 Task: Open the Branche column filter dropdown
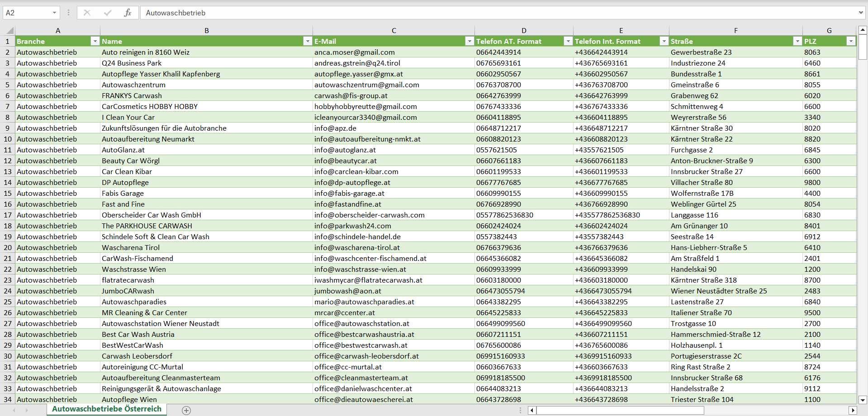95,41
